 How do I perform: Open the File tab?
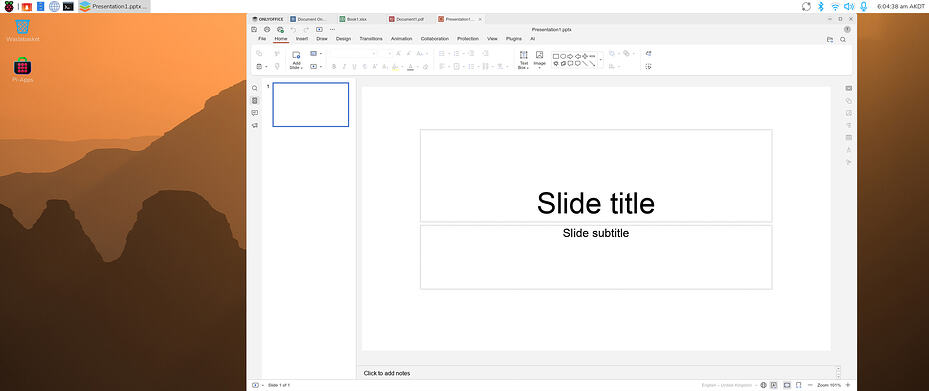[262, 39]
